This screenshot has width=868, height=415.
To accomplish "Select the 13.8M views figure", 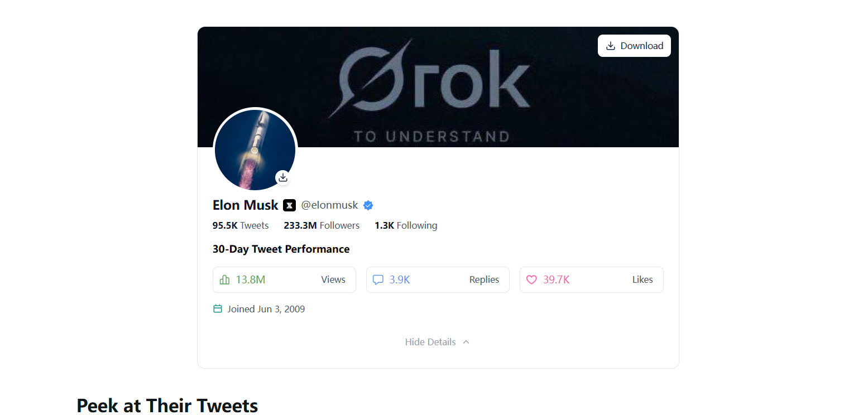I will pos(250,280).
